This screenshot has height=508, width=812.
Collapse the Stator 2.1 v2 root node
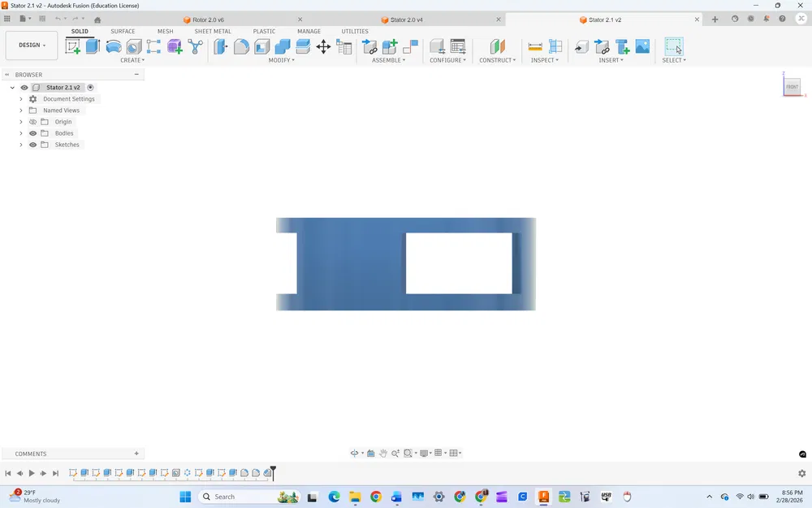[x=12, y=88]
